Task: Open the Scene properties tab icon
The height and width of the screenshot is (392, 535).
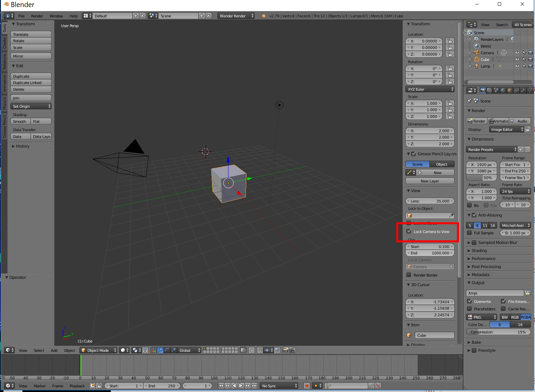Action: pyautogui.click(x=496, y=90)
